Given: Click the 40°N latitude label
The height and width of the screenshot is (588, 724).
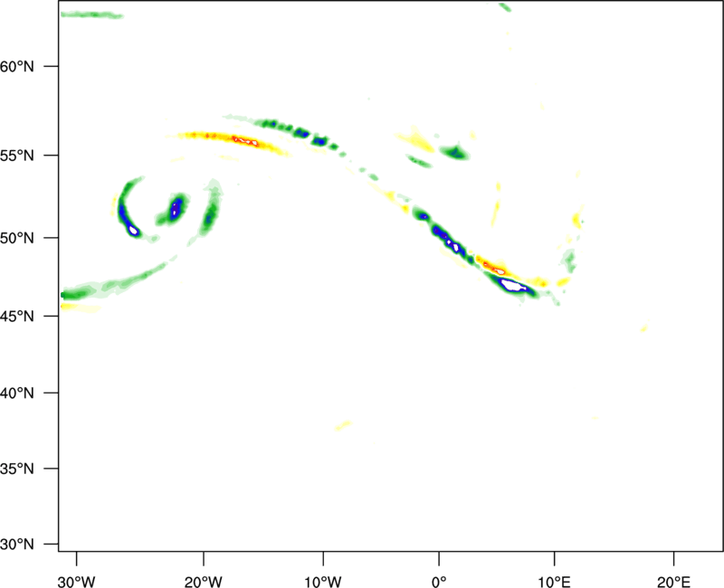Looking at the screenshot, I should click(x=17, y=393).
